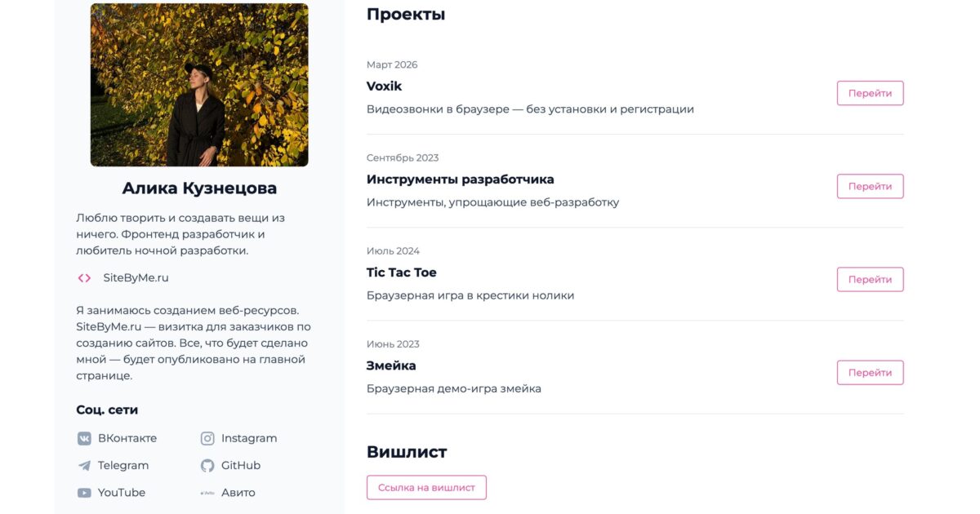Follow the Змейка Перейти button
The image size is (980, 514).
tap(870, 372)
